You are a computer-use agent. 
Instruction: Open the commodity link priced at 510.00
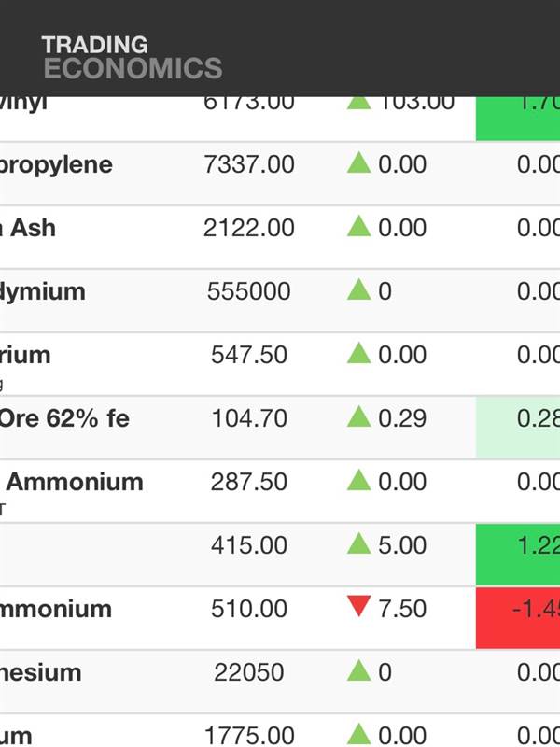click(x=56, y=610)
